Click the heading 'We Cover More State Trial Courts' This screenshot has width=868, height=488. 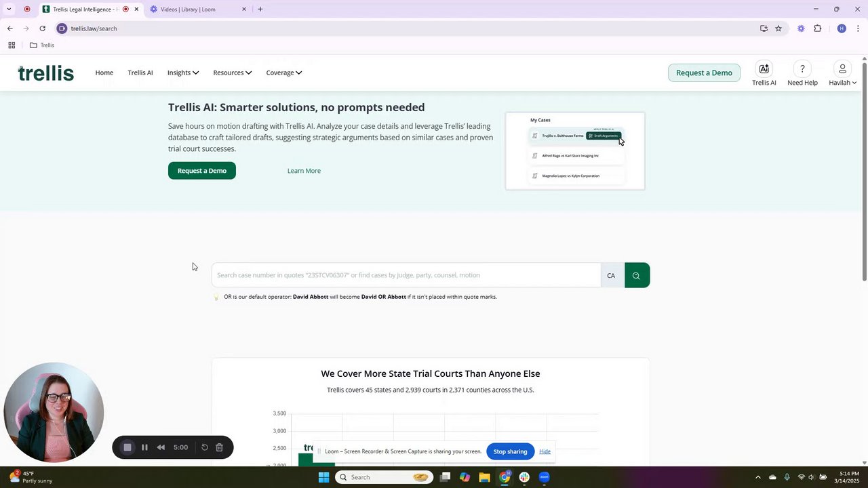coord(431,373)
